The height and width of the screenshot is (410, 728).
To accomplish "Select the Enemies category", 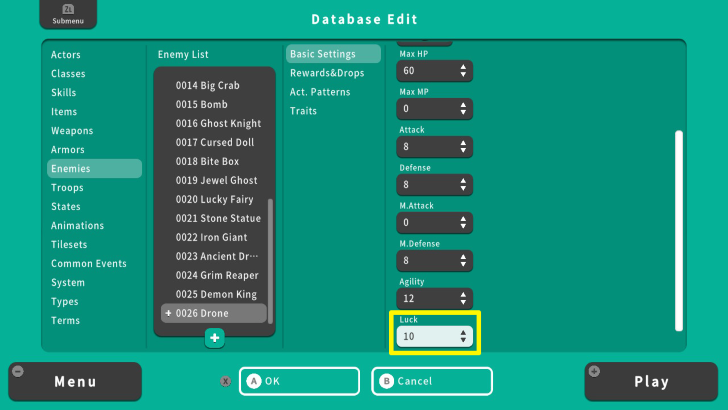I will click(x=94, y=169).
